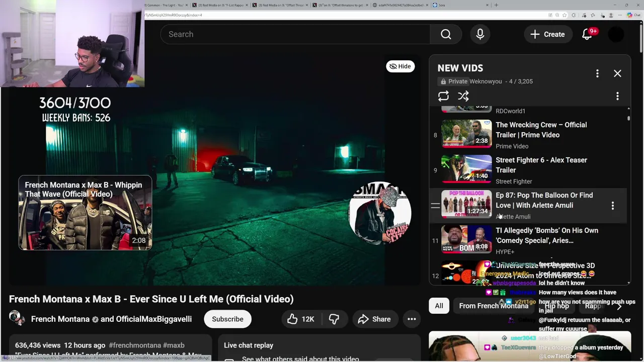Image resolution: width=644 pixels, height=362 pixels.
Task: Click the 636,436 views count
Action: pos(38,345)
